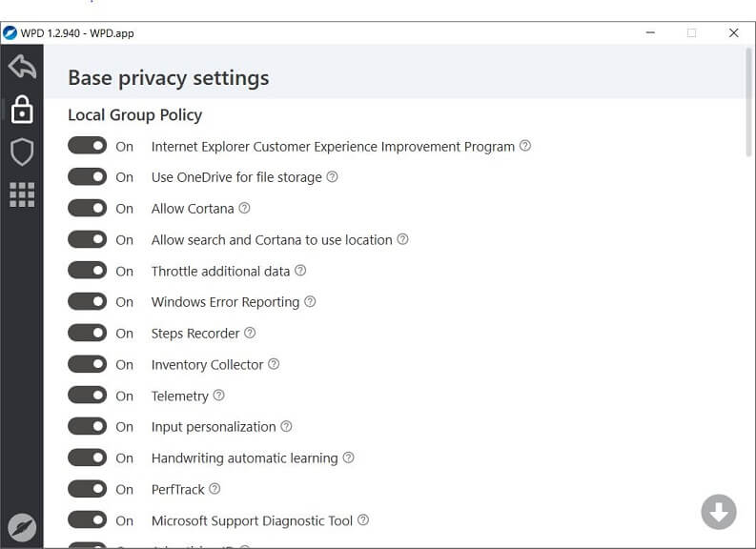Show help for Input personalization

coord(286,426)
